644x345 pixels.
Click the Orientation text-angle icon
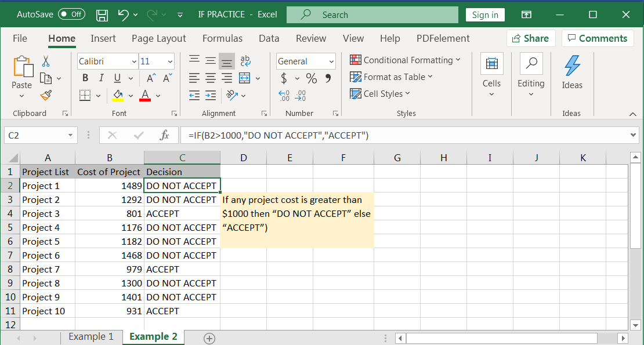point(232,95)
